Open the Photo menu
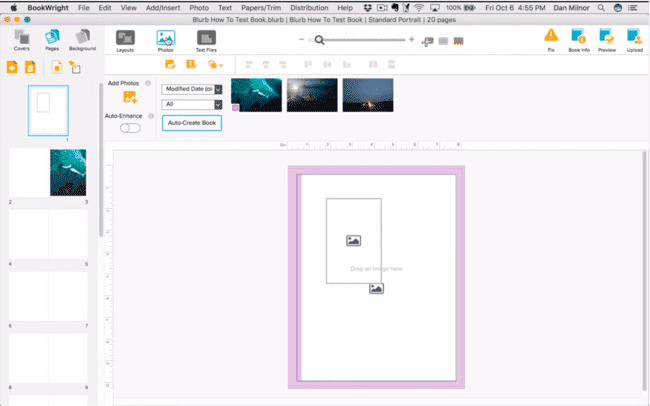 coord(199,7)
